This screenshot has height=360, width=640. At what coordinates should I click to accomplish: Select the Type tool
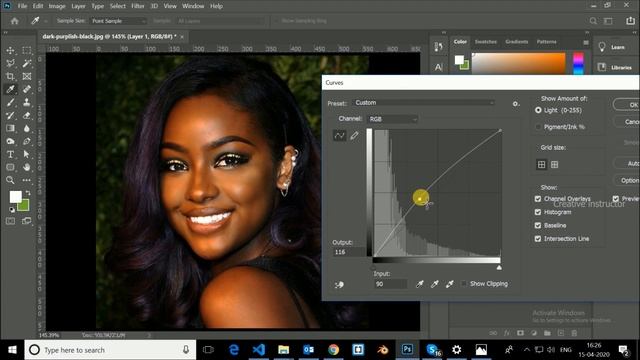(x=10, y=154)
